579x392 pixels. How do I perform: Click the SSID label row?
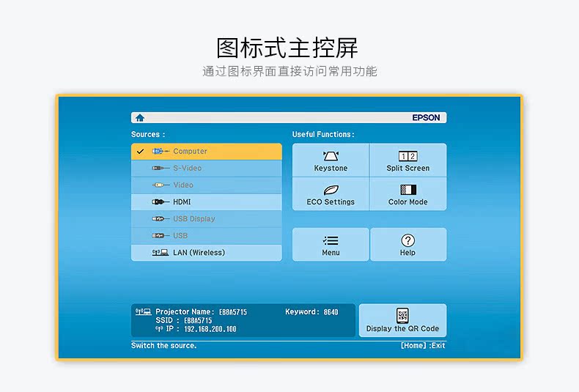[184, 320]
